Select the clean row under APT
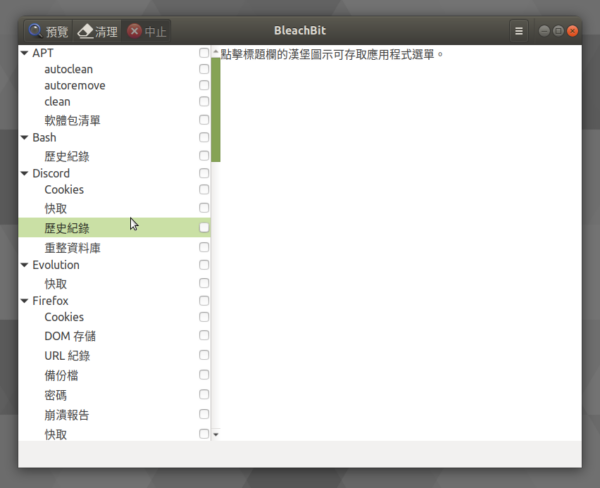 click(114, 101)
